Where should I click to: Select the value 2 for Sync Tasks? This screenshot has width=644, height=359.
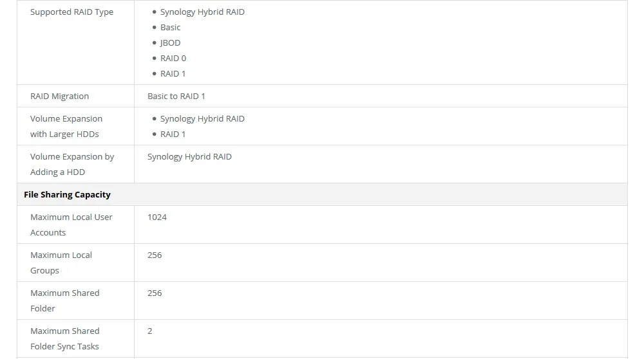150,331
